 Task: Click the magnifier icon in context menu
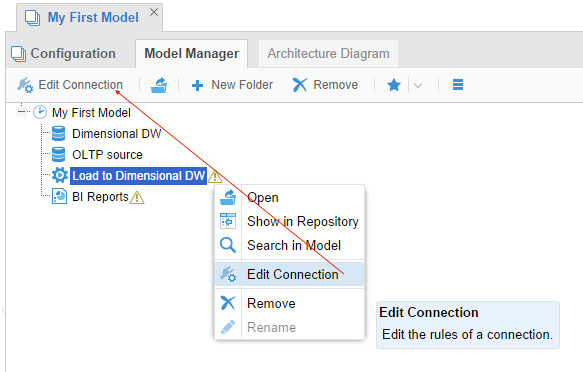click(x=228, y=245)
